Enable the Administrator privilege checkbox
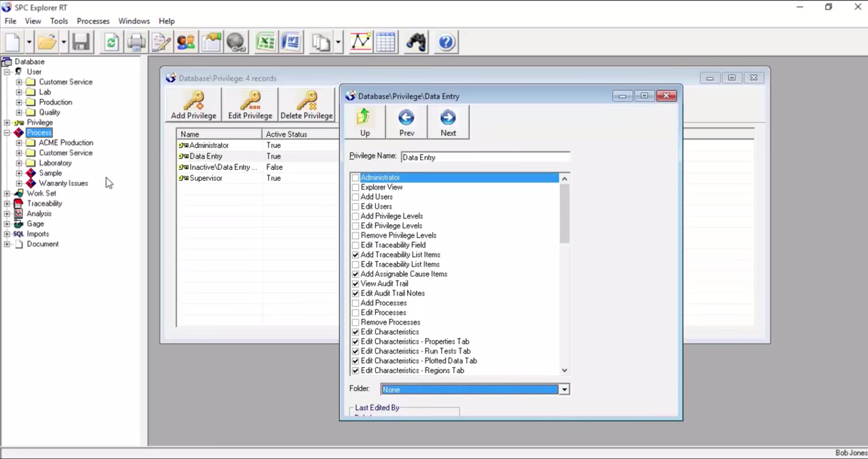Screen dimensions: 868x459 356,178
